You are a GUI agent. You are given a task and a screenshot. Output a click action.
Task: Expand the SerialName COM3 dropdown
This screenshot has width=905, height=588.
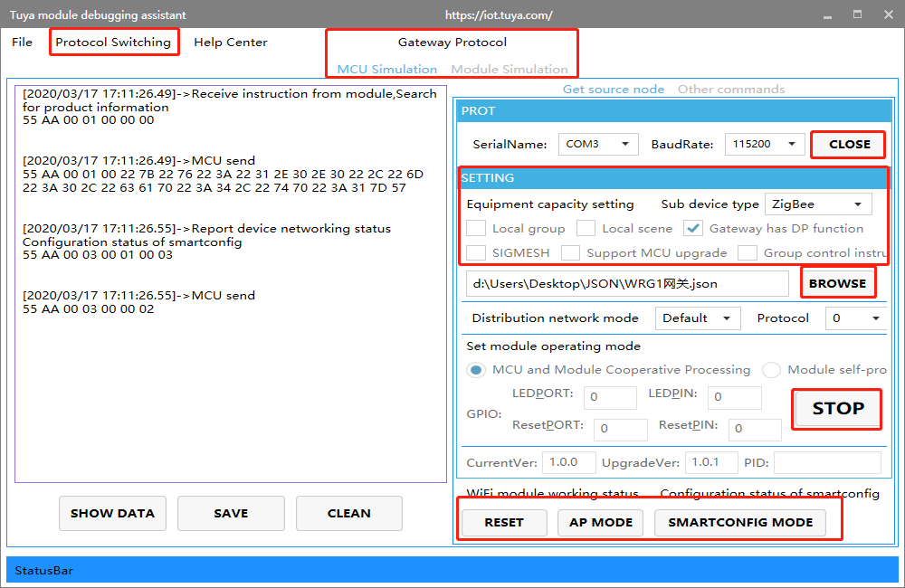click(597, 144)
